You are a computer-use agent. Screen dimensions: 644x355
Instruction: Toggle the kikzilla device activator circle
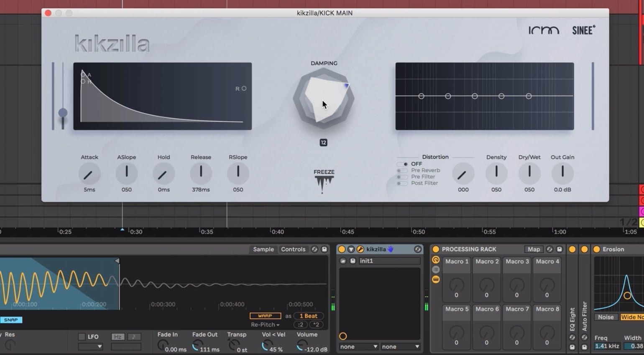pyautogui.click(x=342, y=249)
